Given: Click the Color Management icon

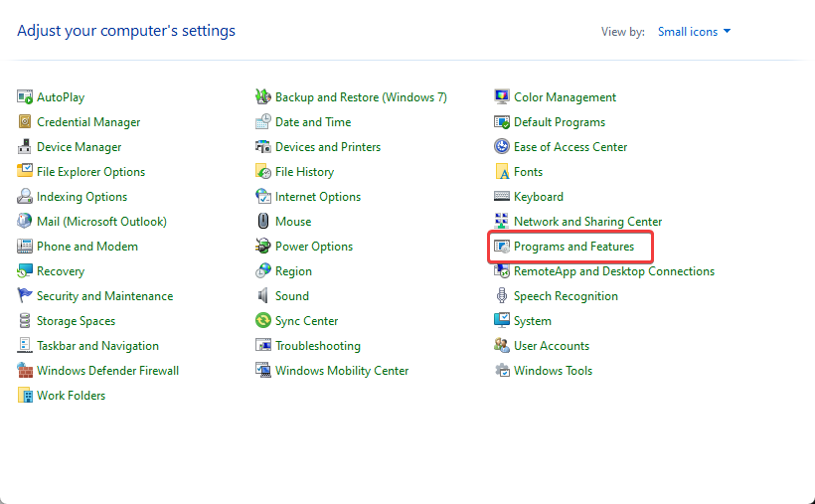Looking at the screenshot, I should [x=502, y=97].
